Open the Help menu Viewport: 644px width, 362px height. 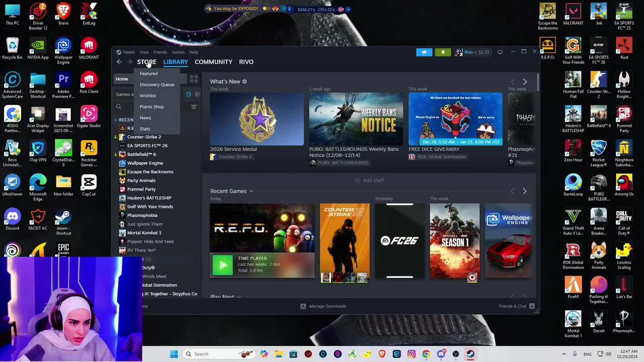tap(194, 52)
